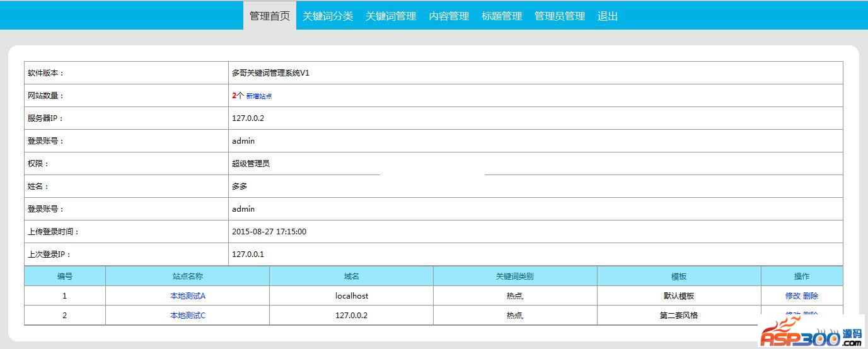Click the 超级管理员 value
This screenshot has width=868, height=349.
[x=251, y=164]
